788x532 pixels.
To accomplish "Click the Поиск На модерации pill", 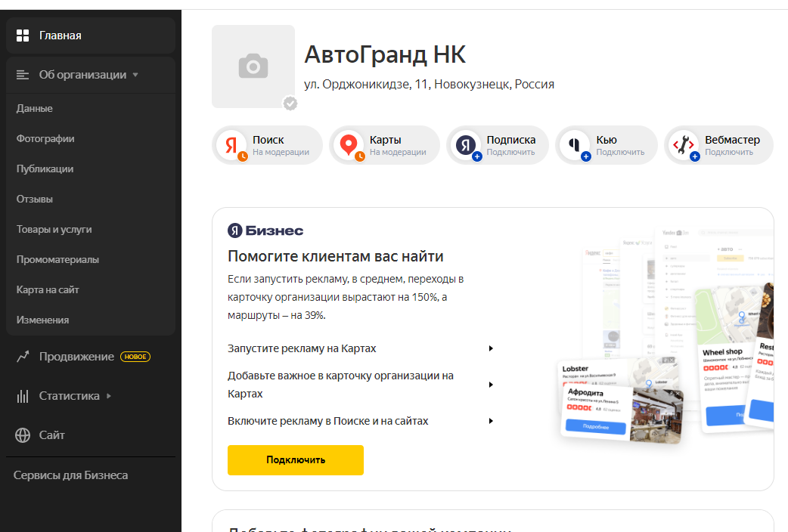I will 267,145.
